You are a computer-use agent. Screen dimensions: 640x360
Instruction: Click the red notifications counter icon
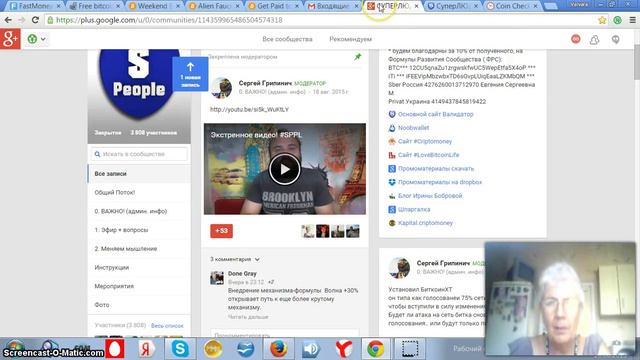tap(576, 39)
